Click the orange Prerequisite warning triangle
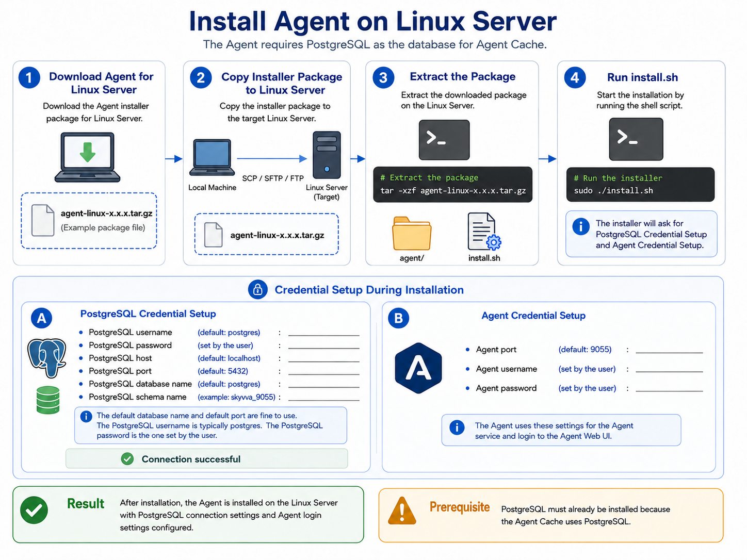 (402, 510)
